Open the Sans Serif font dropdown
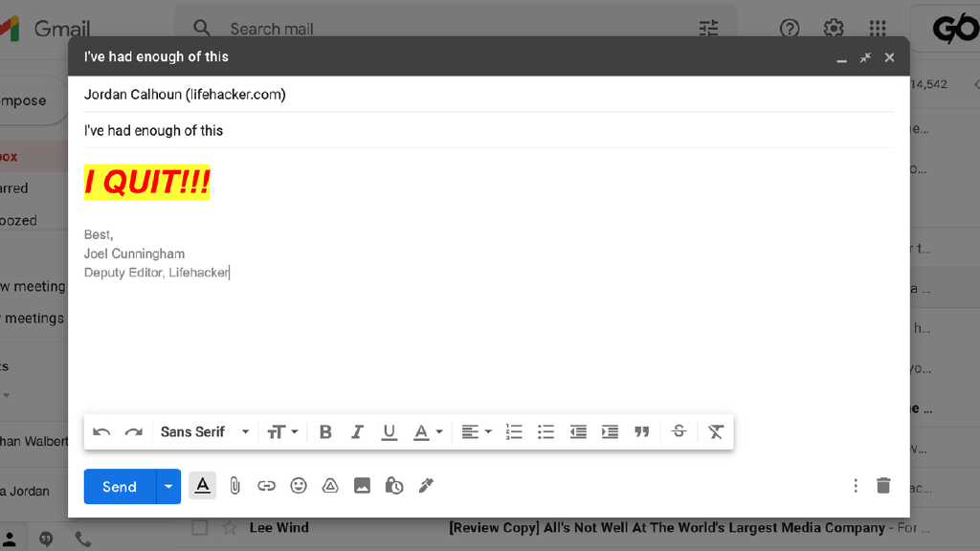 tap(205, 431)
